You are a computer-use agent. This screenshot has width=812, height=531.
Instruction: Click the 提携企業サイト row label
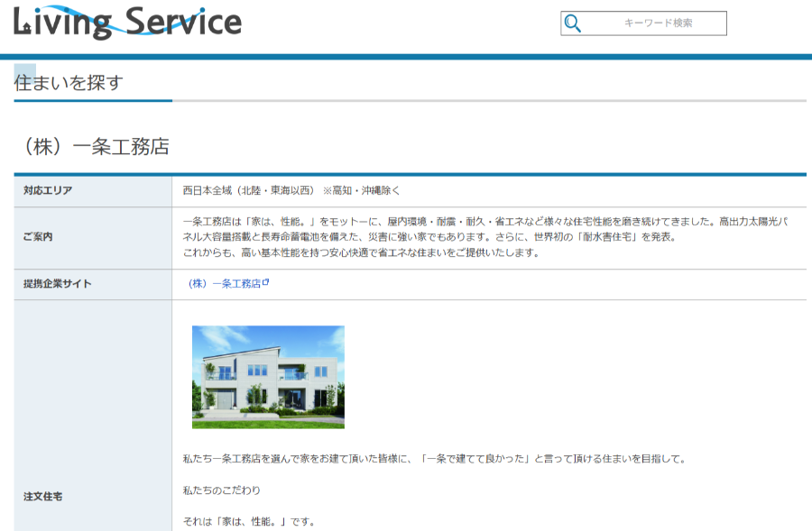coord(57,284)
